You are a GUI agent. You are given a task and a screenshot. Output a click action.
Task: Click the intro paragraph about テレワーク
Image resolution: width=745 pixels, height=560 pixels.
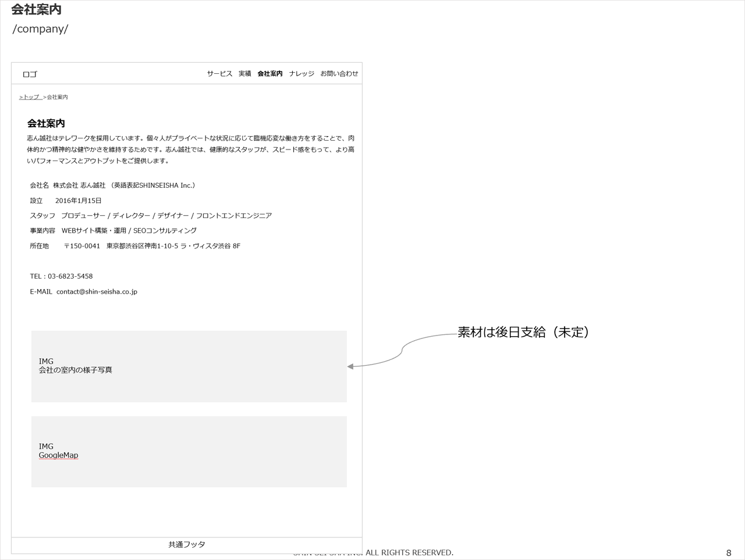point(190,149)
